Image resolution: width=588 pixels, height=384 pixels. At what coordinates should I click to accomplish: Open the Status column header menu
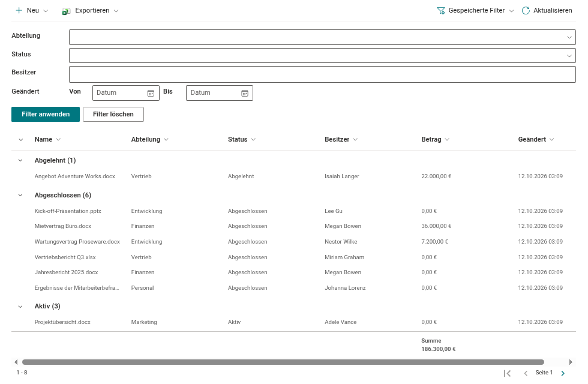click(253, 139)
